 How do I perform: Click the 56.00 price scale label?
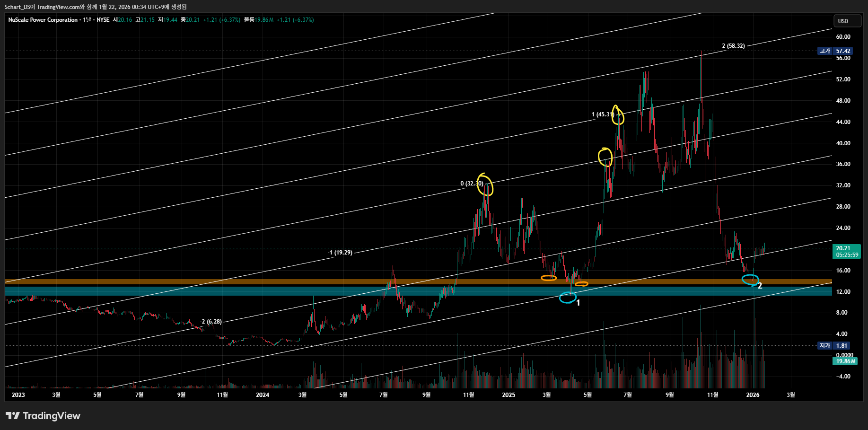(843, 58)
